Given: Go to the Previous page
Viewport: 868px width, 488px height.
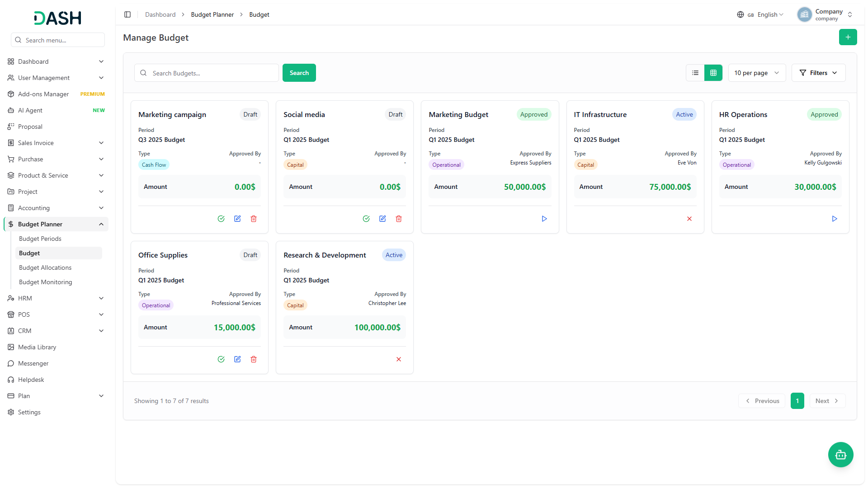Looking at the screenshot, I should [x=762, y=401].
